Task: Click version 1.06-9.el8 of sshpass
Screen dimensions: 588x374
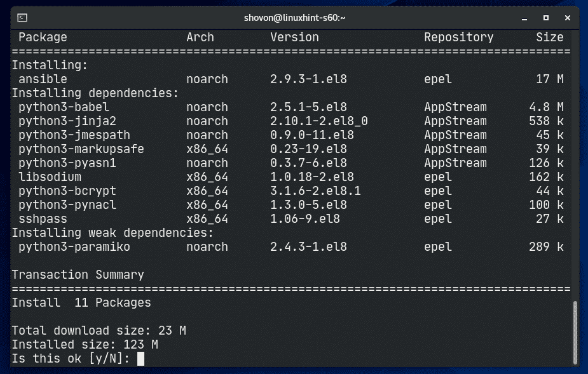Action: (x=305, y=219)
